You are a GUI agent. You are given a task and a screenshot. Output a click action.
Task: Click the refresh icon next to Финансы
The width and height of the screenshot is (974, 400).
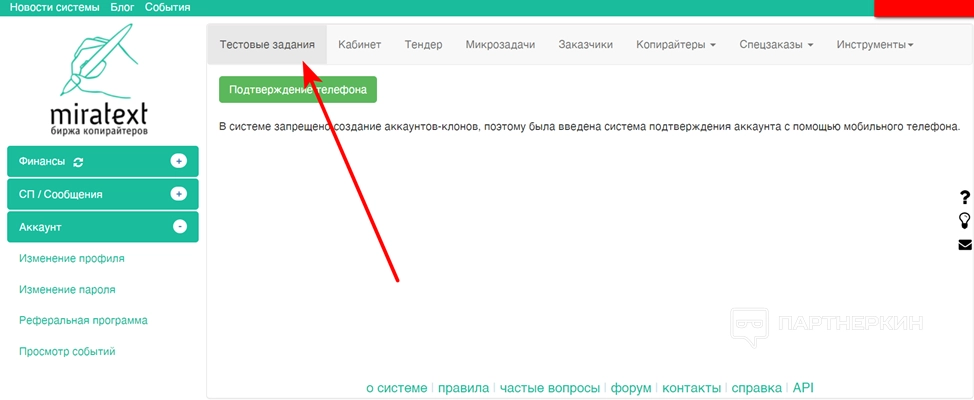coord(78,162)
